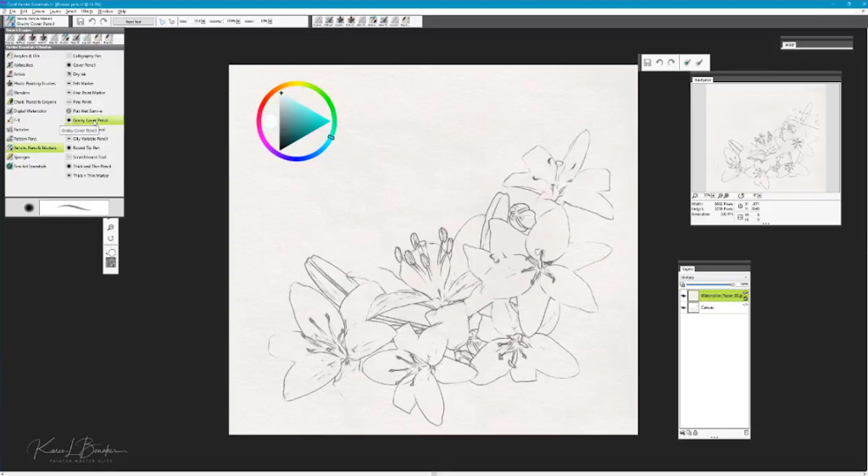Choose the Round Tip Pen variant
The image size is (868, 476).
pyautogui.click(x=93, y=148)
